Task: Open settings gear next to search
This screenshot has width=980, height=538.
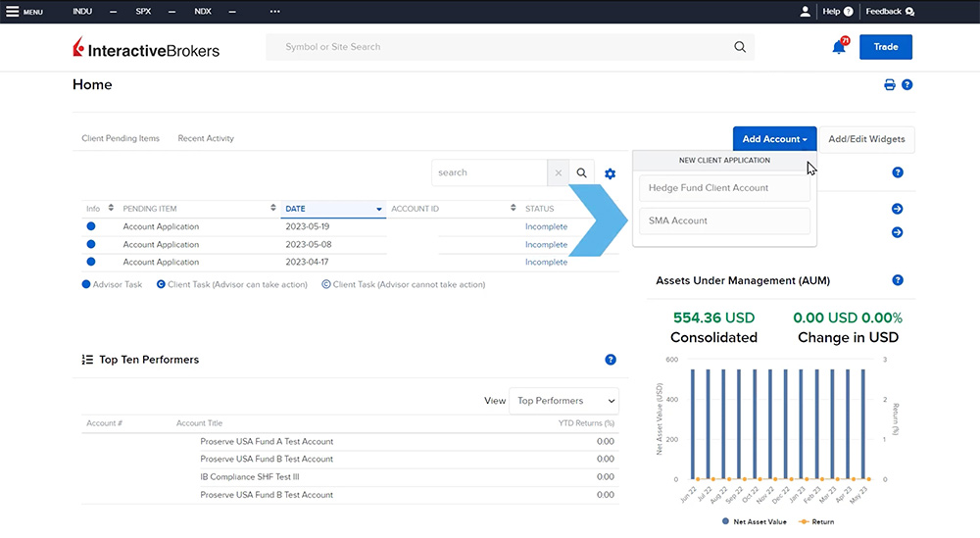Action: 610,173
